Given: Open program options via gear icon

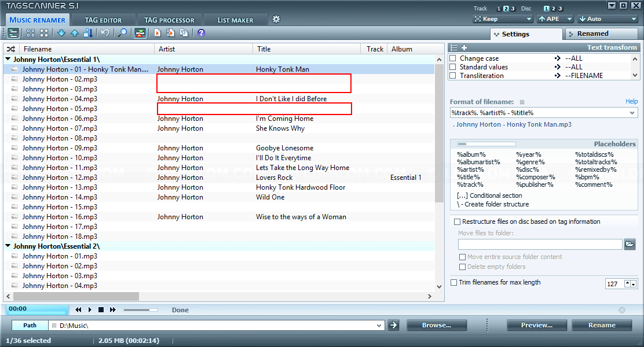Looking at the screenshot, I should click(x=276, y=19).
